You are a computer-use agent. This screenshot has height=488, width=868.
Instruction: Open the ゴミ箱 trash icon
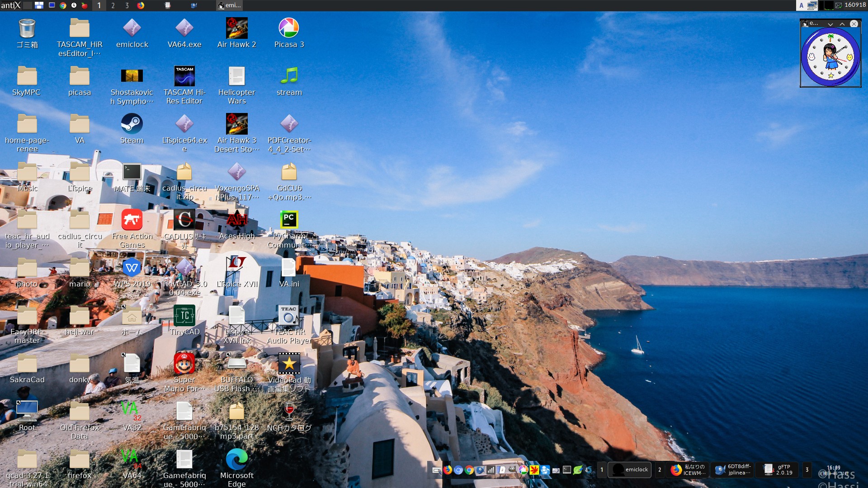[27, 28]
